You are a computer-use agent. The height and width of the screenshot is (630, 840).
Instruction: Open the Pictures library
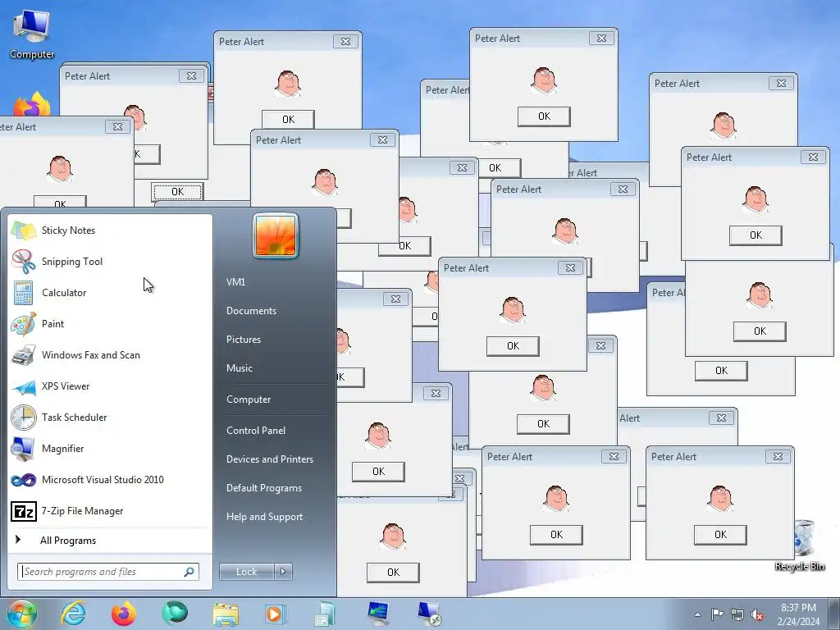tap(244, 340)
